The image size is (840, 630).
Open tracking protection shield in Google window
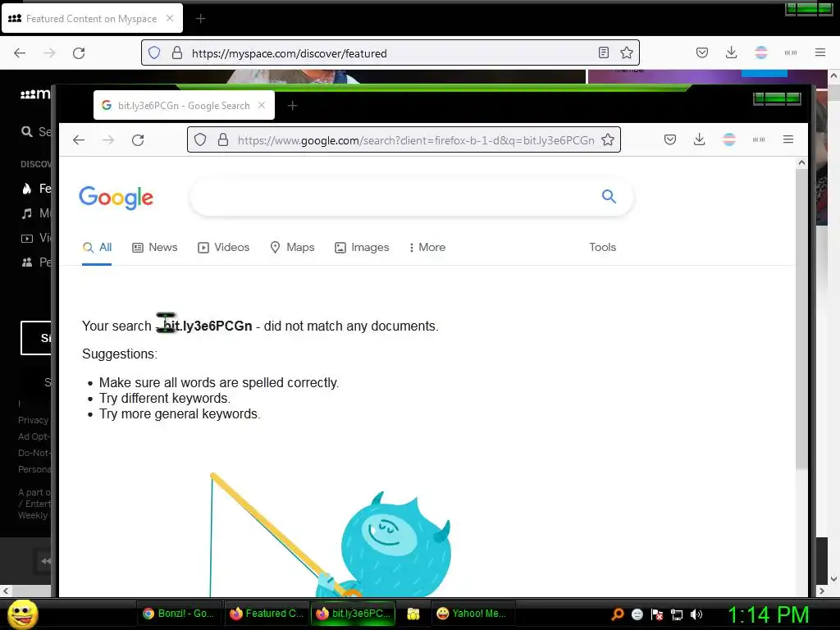[x=200, y=139]
